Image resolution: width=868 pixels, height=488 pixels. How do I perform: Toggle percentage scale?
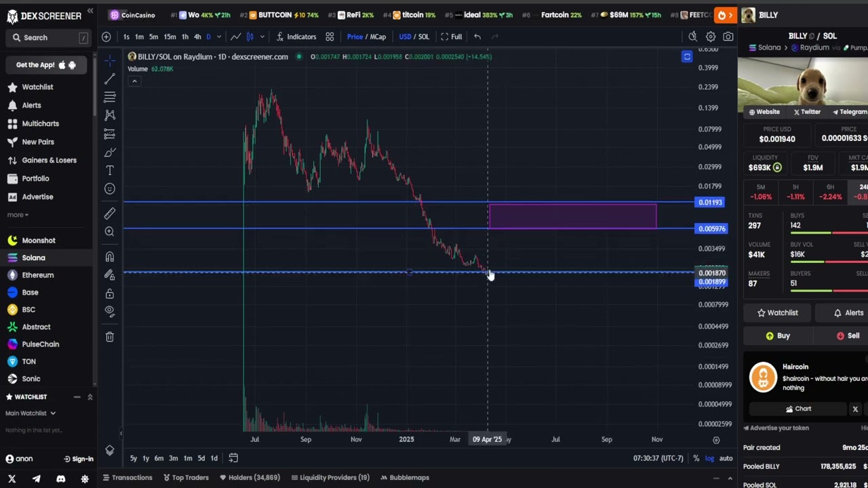click(x=696, y=458)
